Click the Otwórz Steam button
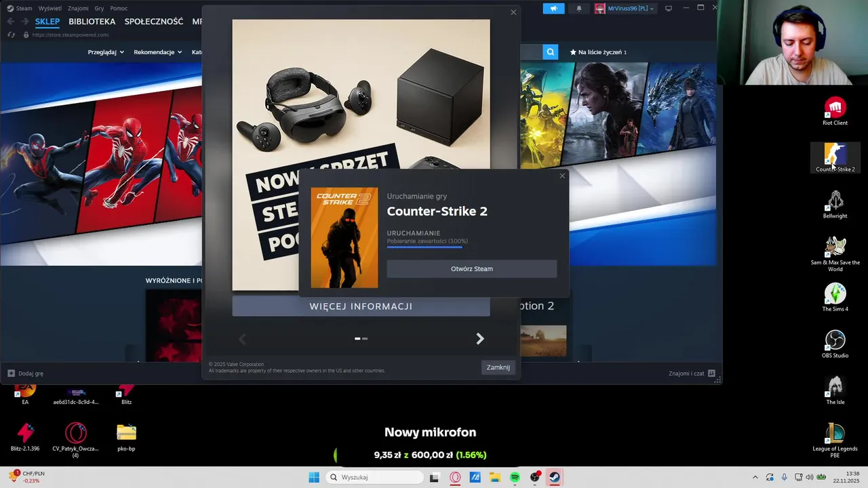Image resolution: width=868 pixels, height=488 pixels. tap(472, 269)
